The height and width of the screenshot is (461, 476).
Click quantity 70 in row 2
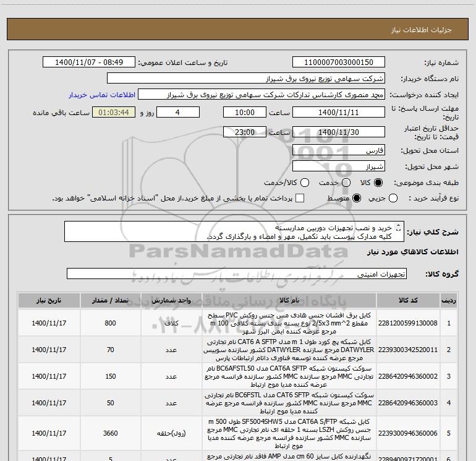(110, 350)
